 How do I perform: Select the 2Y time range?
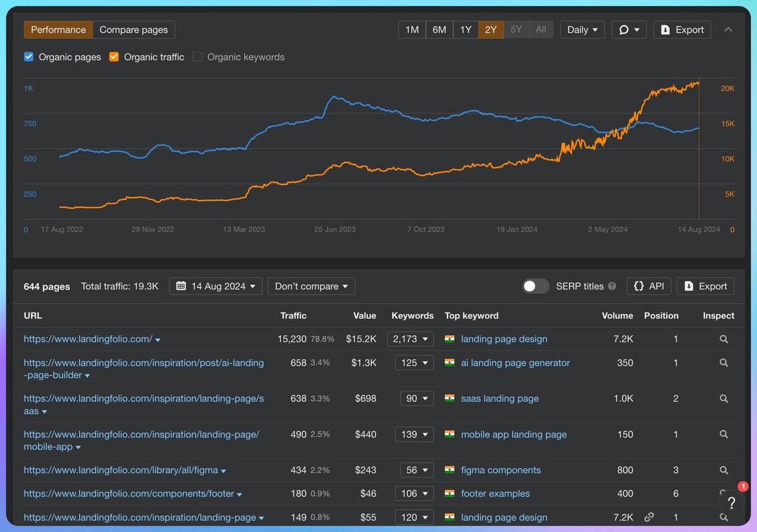click(491, 30)
